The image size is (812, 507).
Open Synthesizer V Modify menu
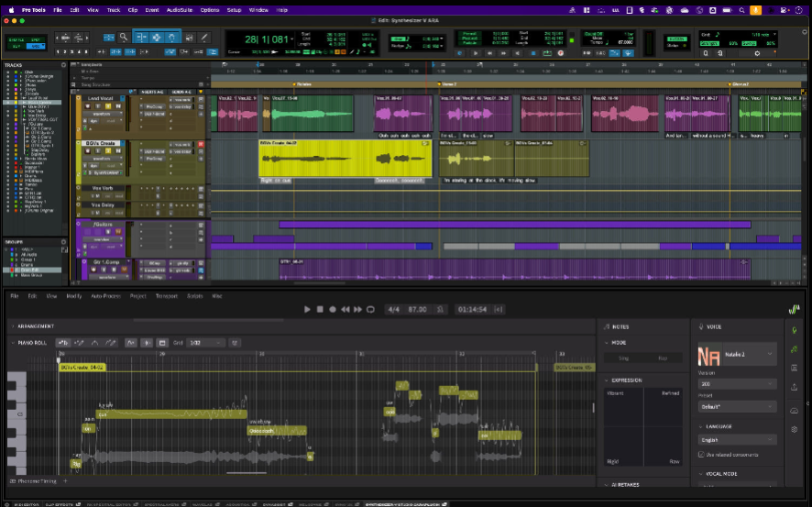(74, 296)
